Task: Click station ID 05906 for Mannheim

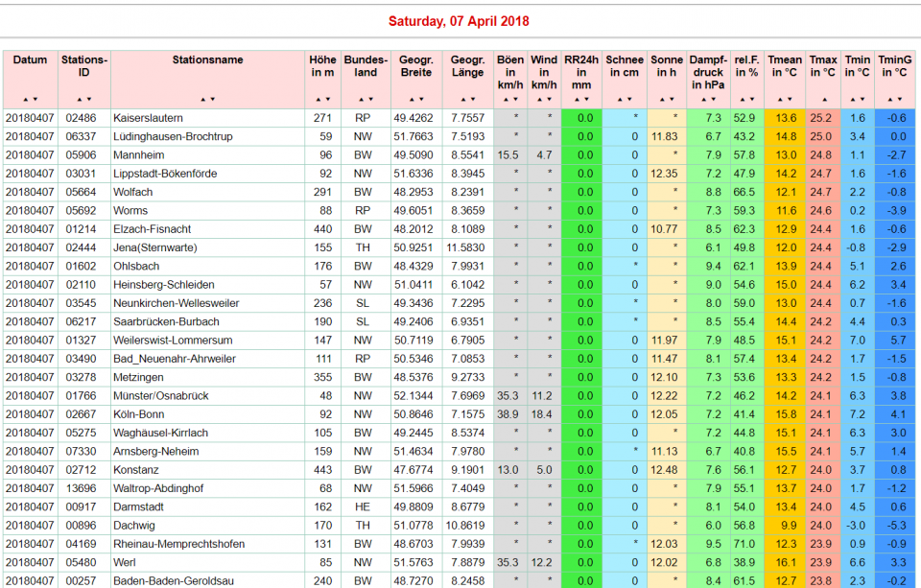Action: [82, 154]
